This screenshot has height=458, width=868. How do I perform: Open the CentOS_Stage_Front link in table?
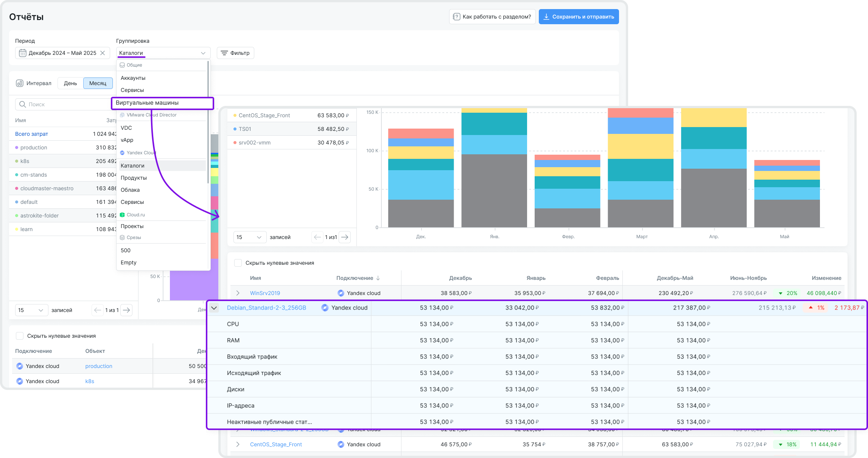[276, 444]
